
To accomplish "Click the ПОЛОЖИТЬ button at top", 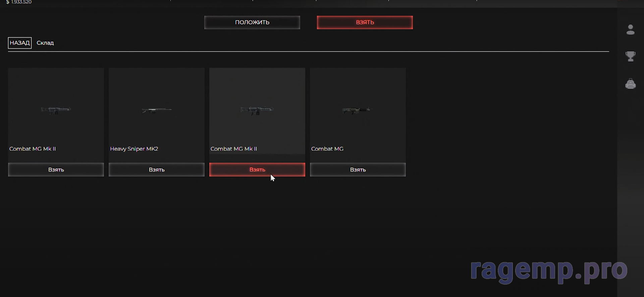I will [x=252, y=22].
